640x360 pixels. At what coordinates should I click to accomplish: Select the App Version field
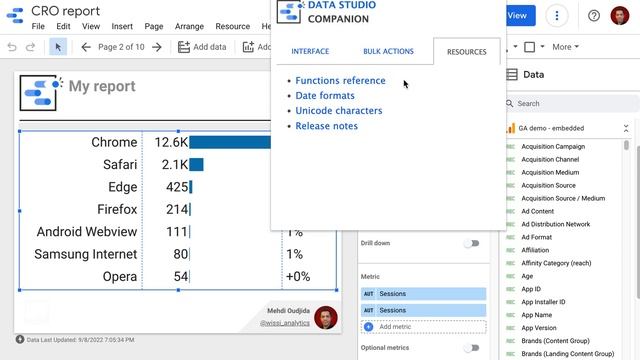click(539, 328)
